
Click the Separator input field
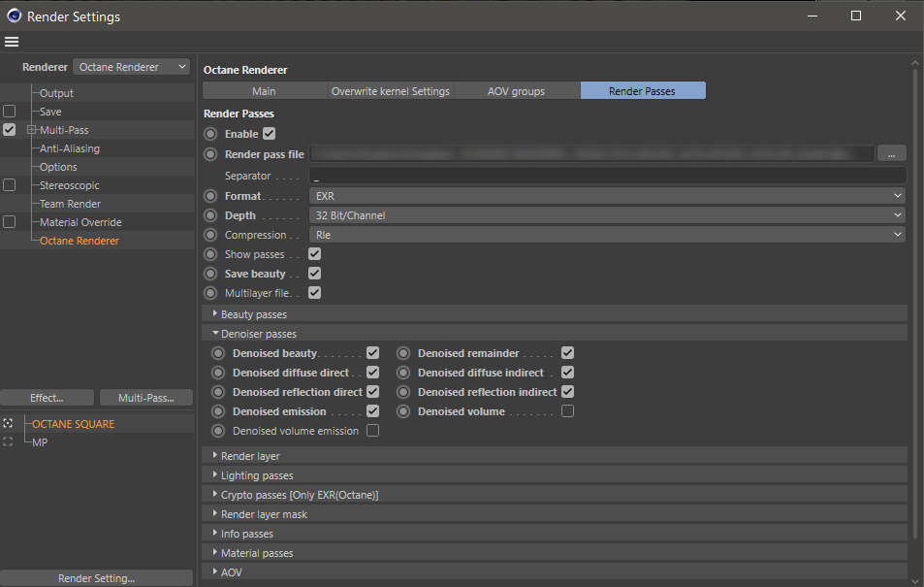point(607,177)
